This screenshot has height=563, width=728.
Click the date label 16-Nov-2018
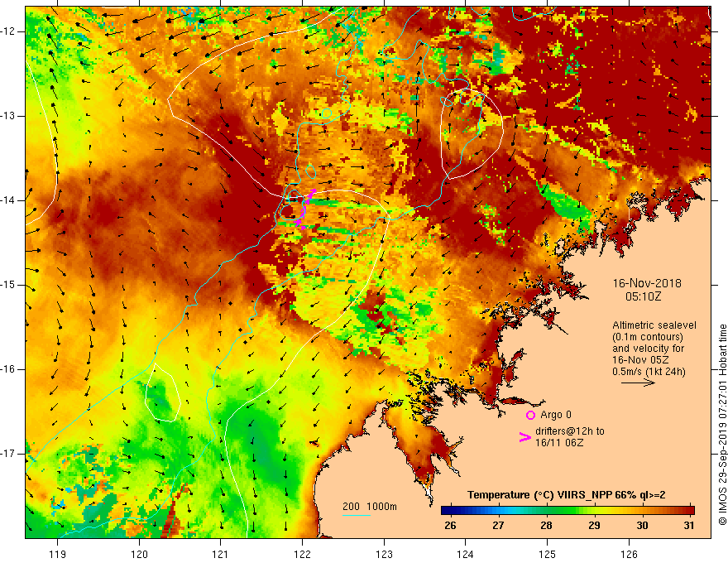[647, 283]
